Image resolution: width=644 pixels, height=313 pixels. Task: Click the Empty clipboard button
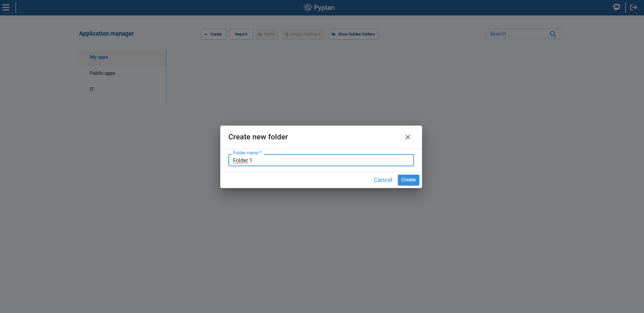(x=303, y=34)
